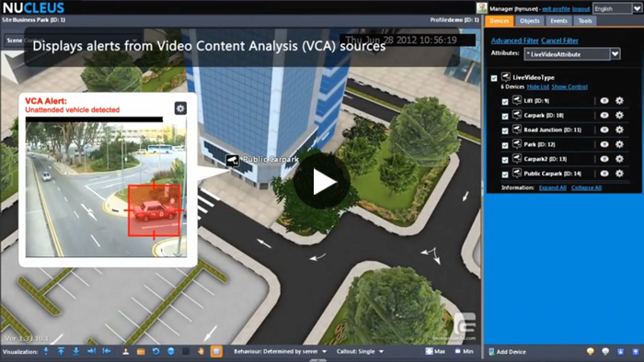Screen dimensions: 644x362
Task: Click the Public Carpark camera marker on map
Action: [233, 160]
